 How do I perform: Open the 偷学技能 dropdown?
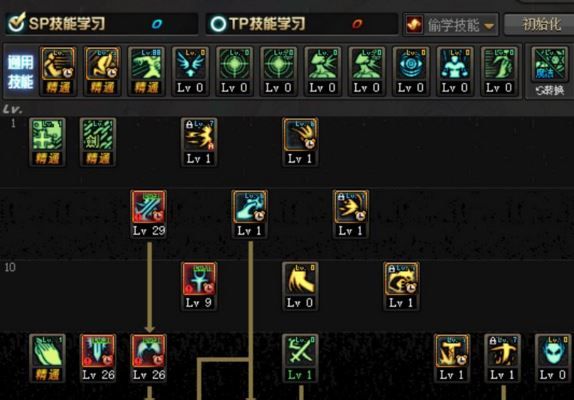tap(451, 25)
